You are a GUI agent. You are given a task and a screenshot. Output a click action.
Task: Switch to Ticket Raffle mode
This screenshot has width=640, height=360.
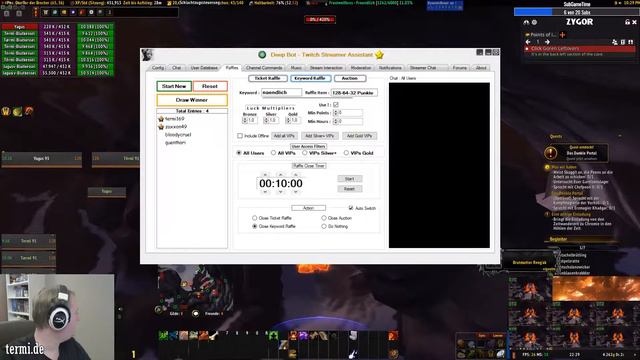click(x=267, y=78)
